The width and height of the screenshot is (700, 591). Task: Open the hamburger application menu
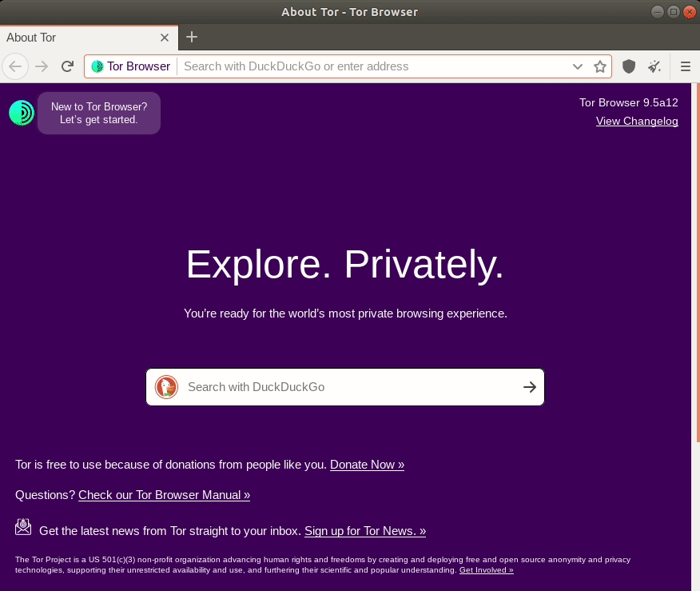coord(686,66)
